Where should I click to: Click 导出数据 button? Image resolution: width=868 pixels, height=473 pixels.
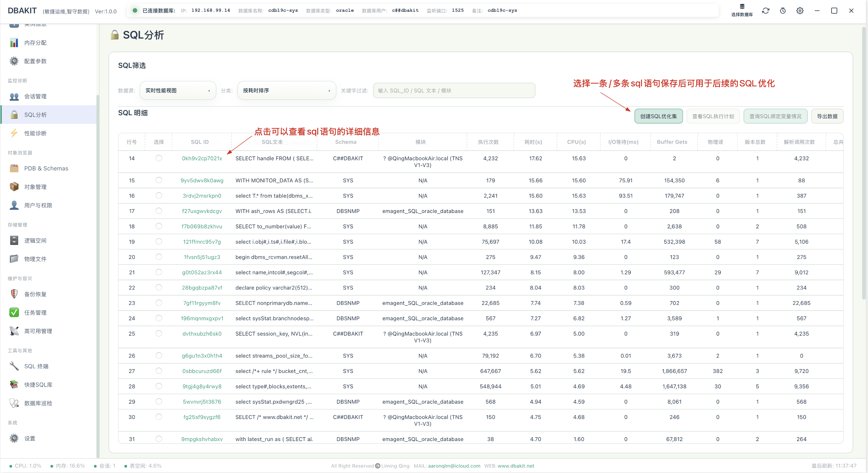[x=827, y=116]
